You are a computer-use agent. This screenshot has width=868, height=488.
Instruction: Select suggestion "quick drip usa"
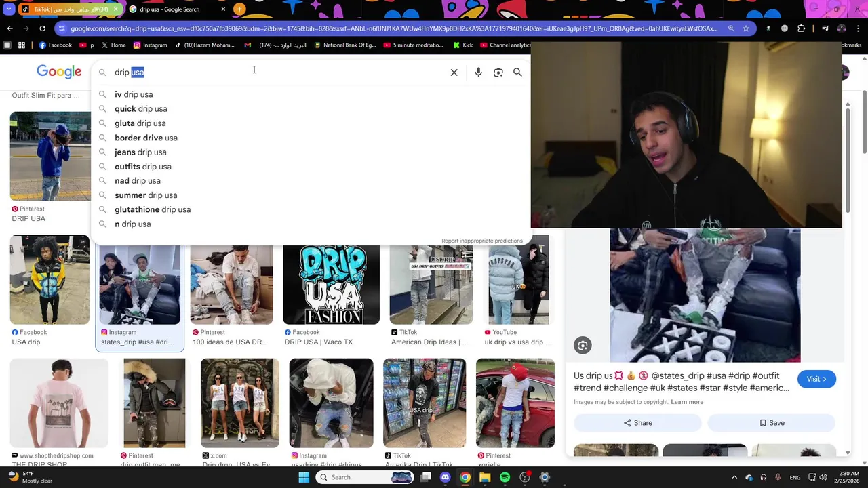pos(140,109)
